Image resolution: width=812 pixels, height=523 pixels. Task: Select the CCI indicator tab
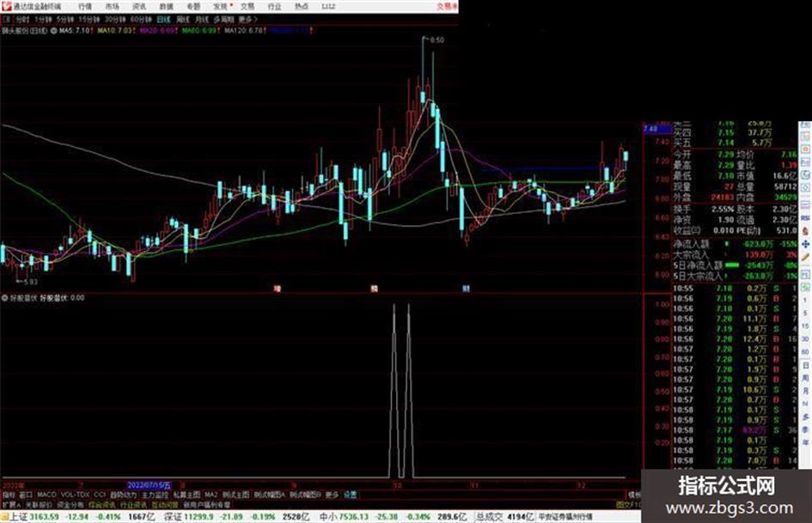pos(100,495)
